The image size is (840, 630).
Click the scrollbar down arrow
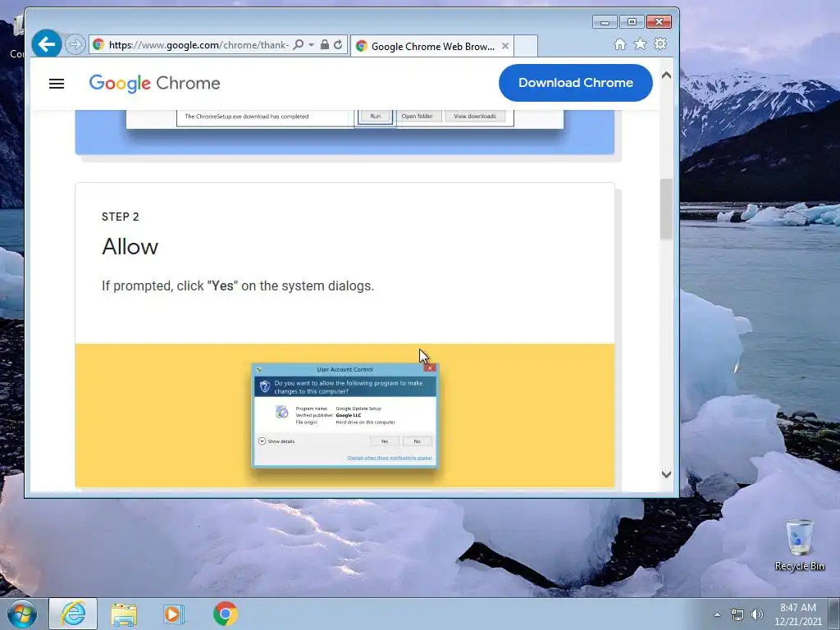(666, 474)
